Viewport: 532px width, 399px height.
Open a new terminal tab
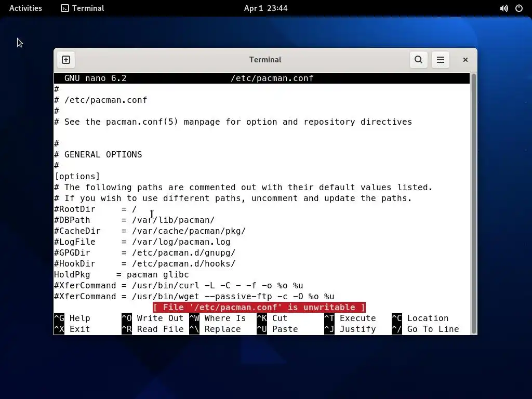66,60
